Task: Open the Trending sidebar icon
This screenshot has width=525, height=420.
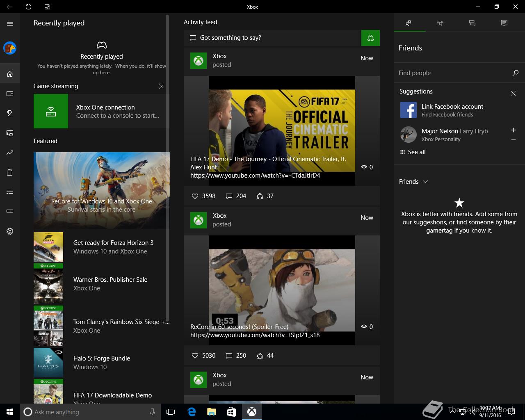Action: [10, 153]
